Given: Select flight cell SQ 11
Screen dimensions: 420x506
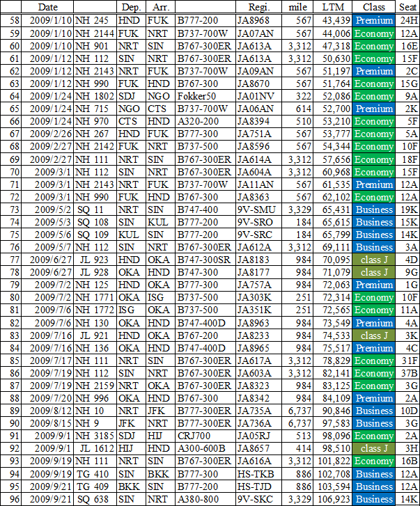Looking at the screenshot, I should click(95, 209).
